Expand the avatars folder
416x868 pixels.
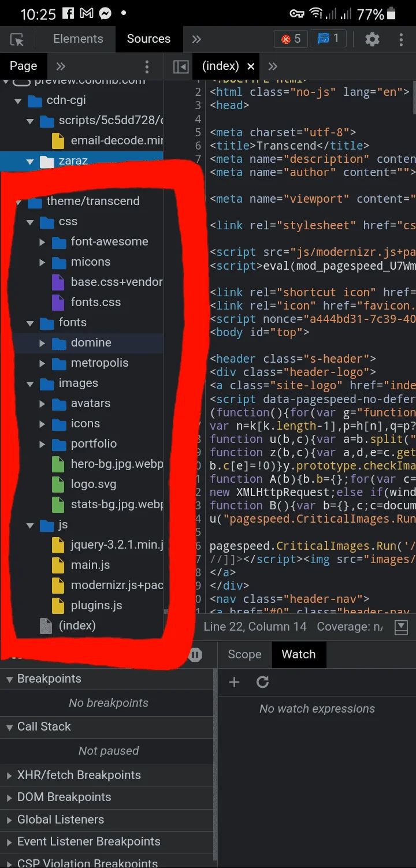pyautogui.click(x=42, y=404)
